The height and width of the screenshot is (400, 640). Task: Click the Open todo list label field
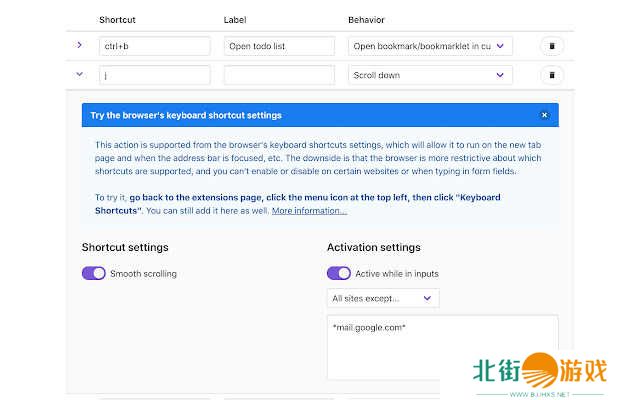(x=279, y=46)
